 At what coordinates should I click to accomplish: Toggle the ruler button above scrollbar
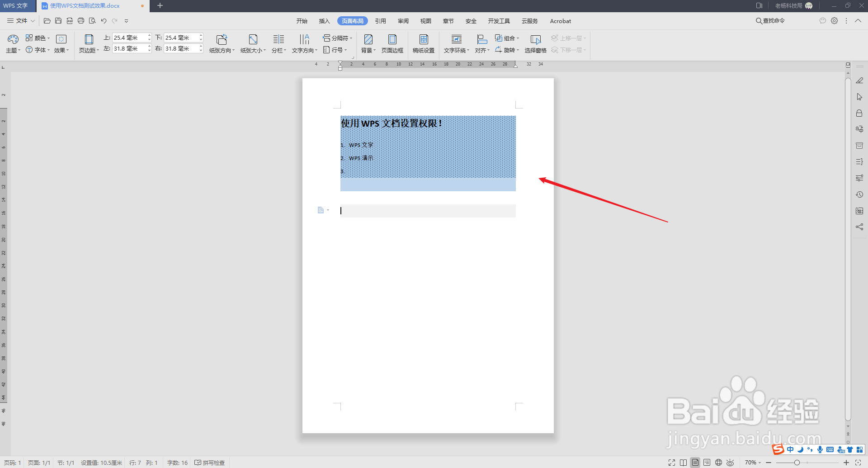coord(848,65)
